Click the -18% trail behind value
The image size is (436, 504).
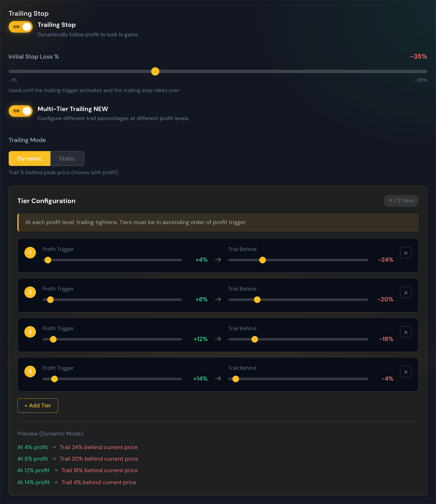(x=386, y=339)
